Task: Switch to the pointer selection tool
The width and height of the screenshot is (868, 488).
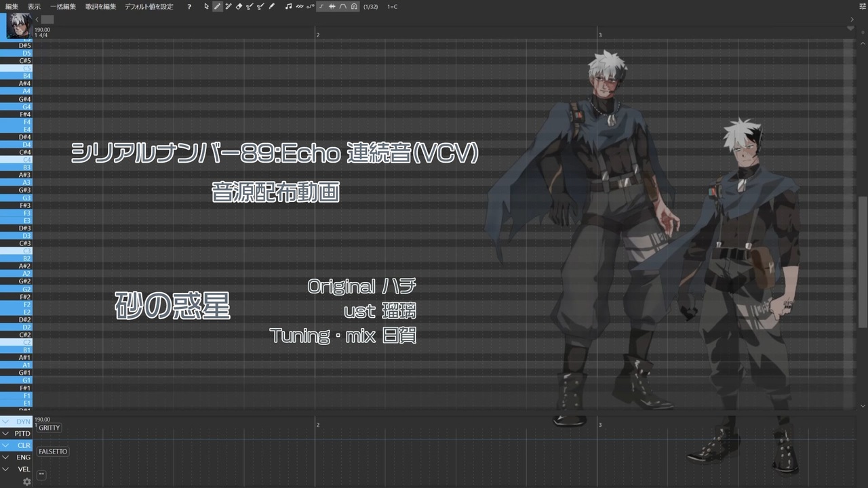Action: point(205,6)
